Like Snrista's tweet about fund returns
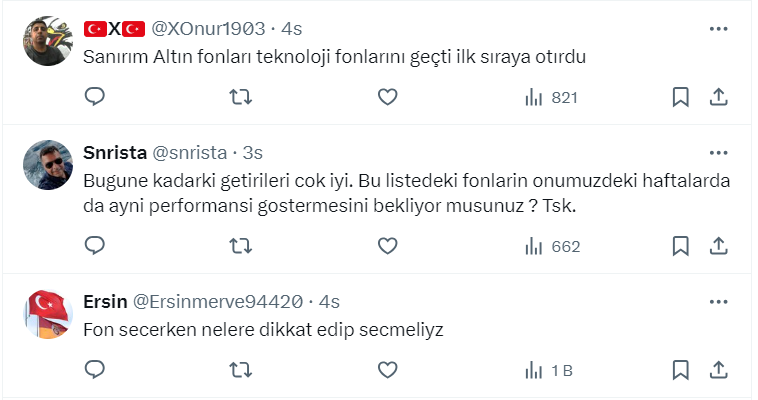This screenshot has width=758, height=400. 388,246
